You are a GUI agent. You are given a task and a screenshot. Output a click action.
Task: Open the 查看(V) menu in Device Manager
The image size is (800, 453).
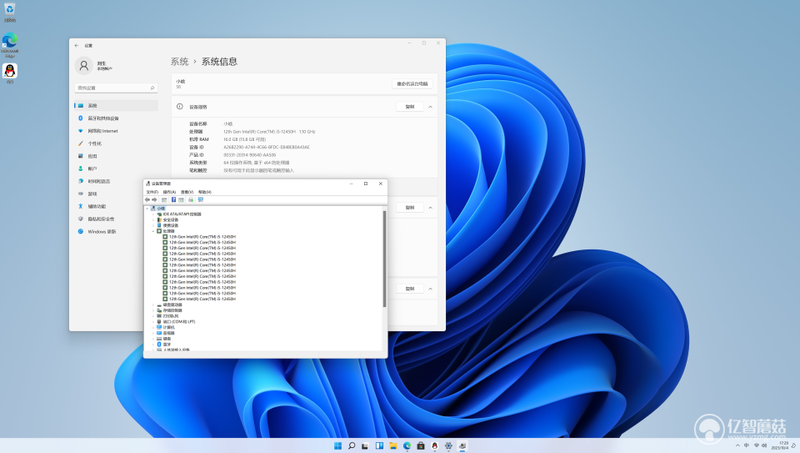click(187, 192)
